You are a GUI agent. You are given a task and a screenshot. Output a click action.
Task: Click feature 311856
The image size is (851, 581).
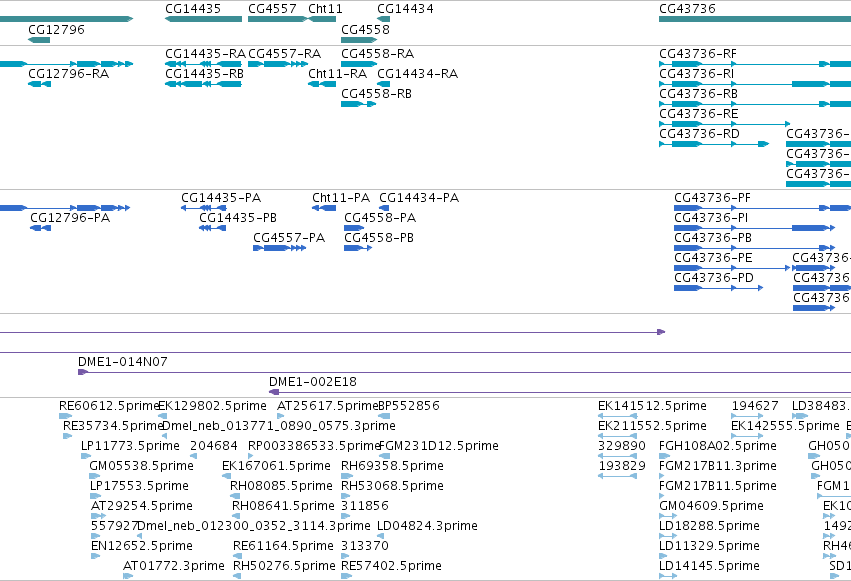coord(365,506)
